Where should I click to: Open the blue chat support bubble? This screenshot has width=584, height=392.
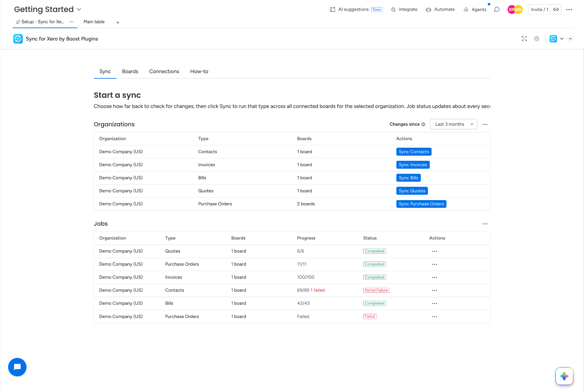coord(17,367)
